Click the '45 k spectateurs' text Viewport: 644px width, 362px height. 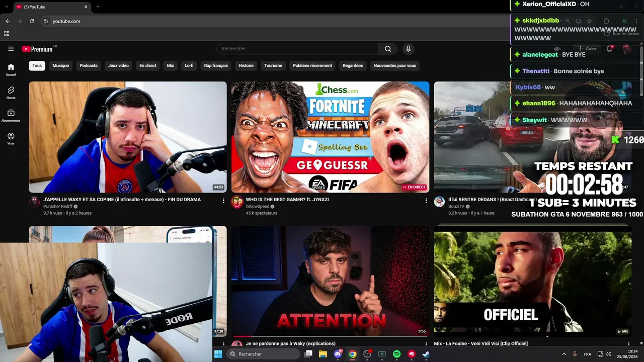(x=262, y=213)
